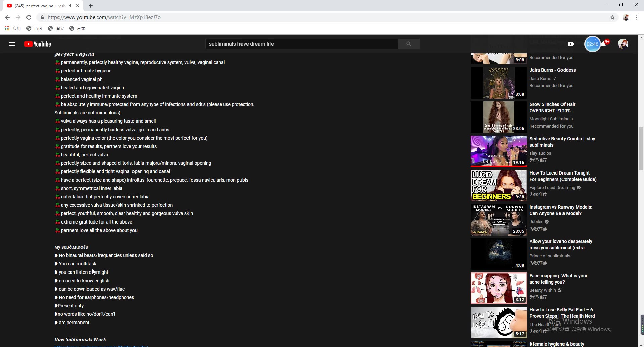Viewport: 644px width, 347px height.
Task: Open 'How To Lucid Dream Tonight' title
Action: point(563,176)
